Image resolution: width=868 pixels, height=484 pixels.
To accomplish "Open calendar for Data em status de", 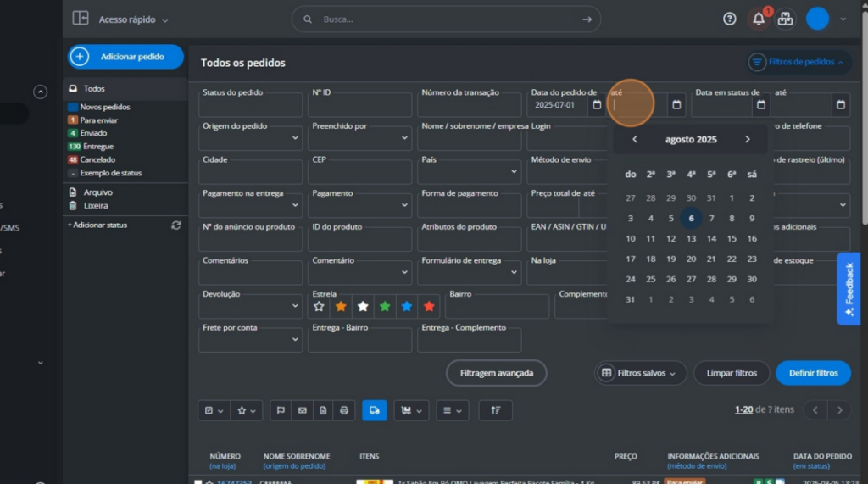I will [x=761, y=105].
